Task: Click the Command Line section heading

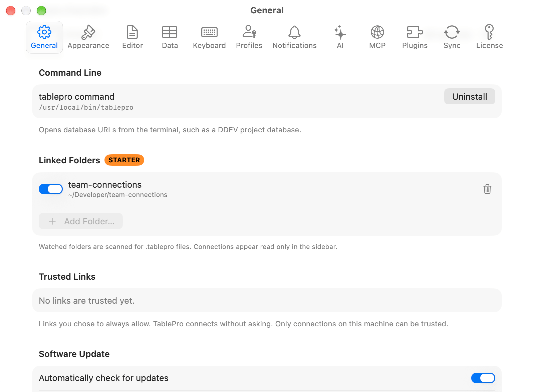Action: (x=70, y=73)
